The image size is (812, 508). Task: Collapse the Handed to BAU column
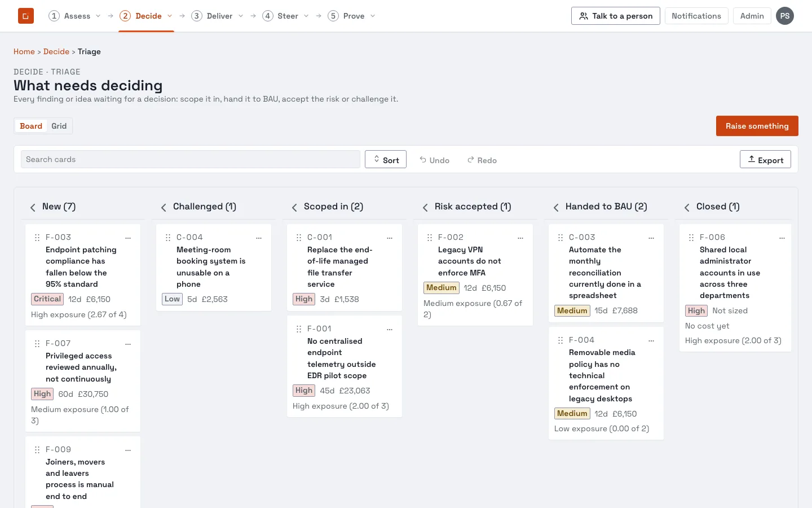click(x=556, y=207)
